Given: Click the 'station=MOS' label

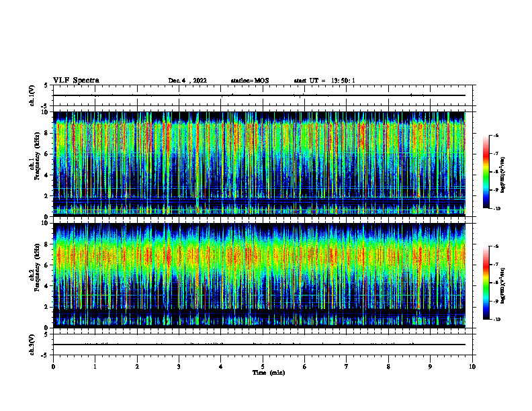Looking at the screenshot, I should 250,81.
